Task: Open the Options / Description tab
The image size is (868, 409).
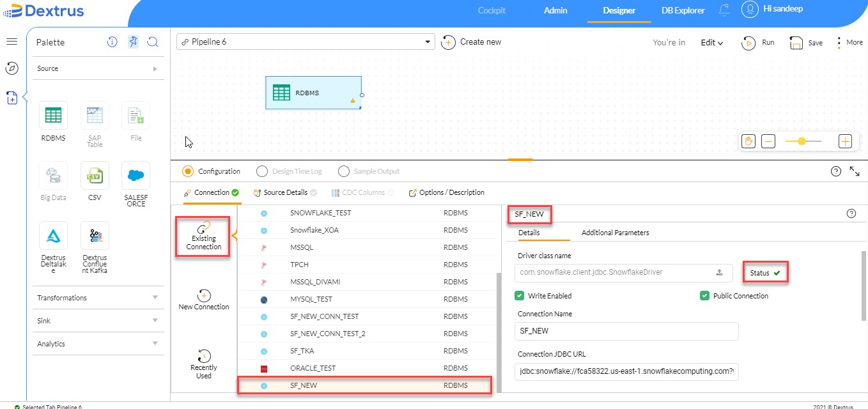Action: 446,192
